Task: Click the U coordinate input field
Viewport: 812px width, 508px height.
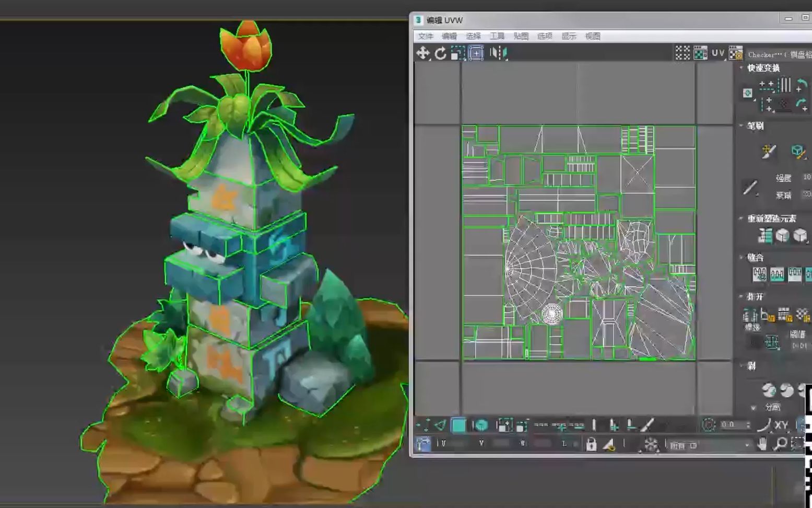Action: coord(457,443)
